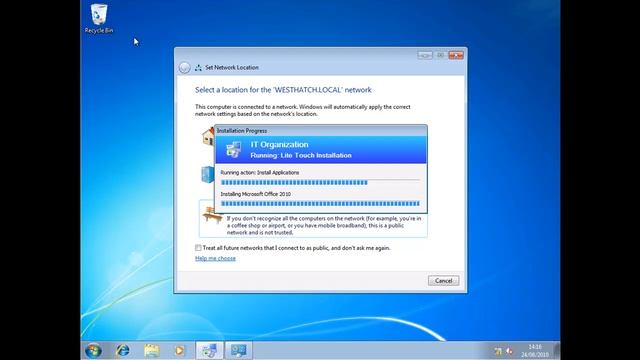Screen dimensions: 640x360
Task: Click 'Installing Microsoft Office 2010' label
Action: (256, 194)
